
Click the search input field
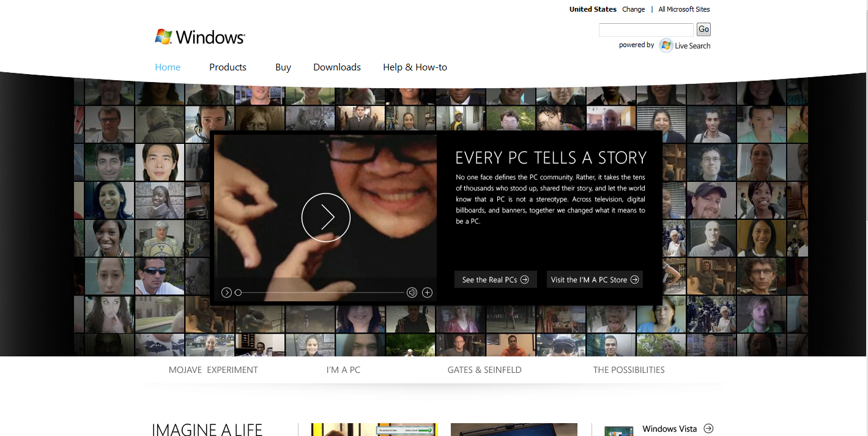(646, 29)
